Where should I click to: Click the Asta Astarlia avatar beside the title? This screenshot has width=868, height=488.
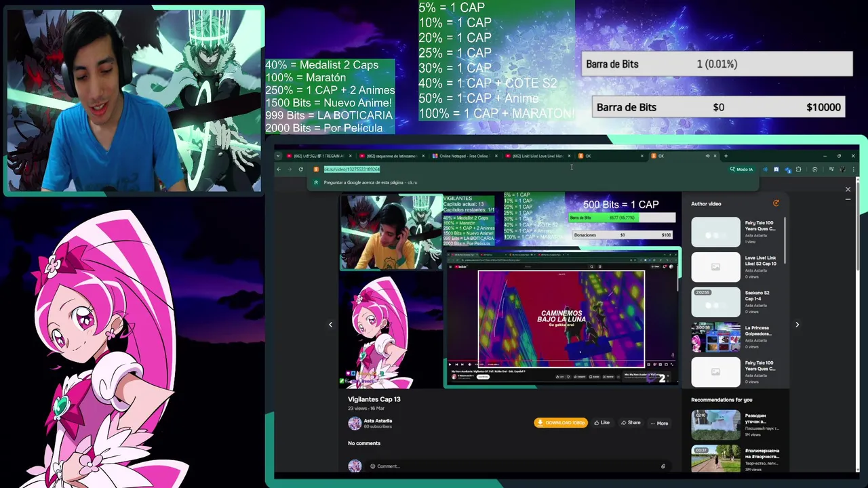(x=355, y=424)
